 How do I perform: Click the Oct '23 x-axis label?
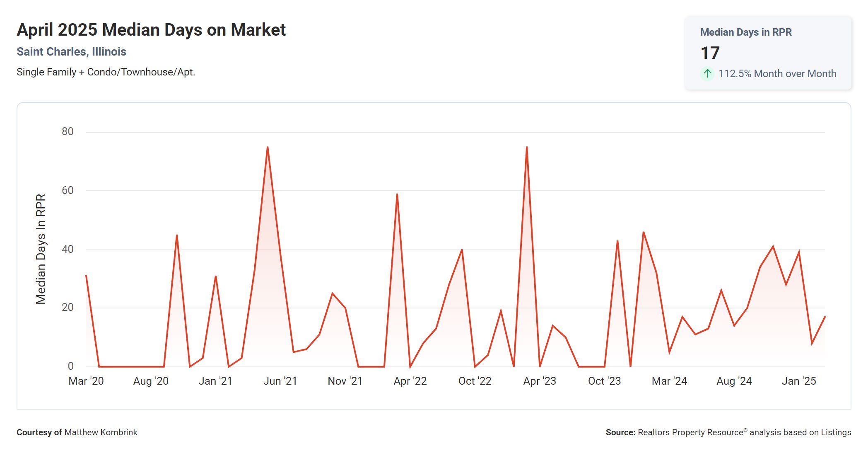coord(604,381)
